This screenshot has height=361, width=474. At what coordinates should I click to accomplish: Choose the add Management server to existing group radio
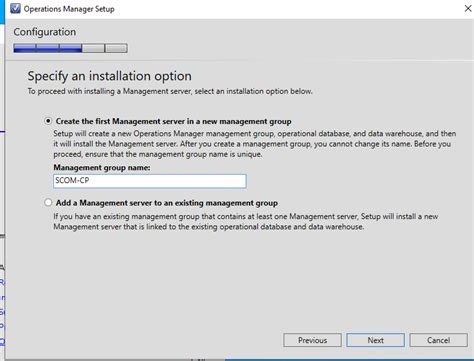(x=48, y=202)
